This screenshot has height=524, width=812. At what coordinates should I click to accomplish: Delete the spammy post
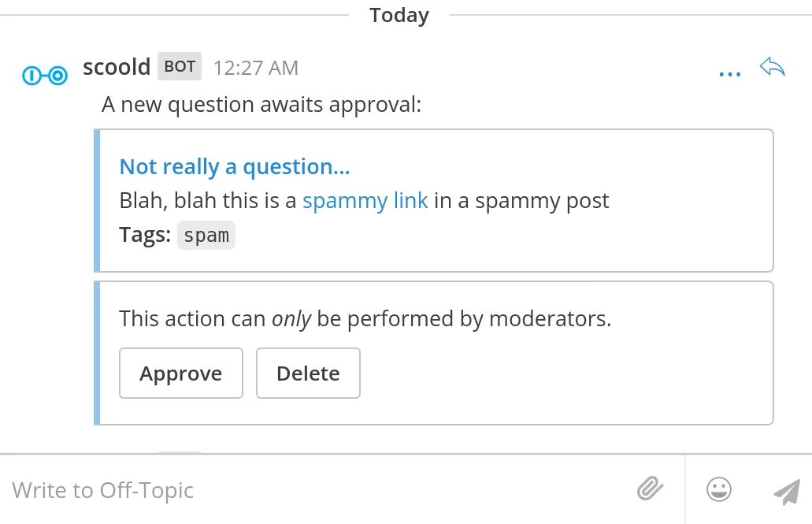[x=308, y=373]
